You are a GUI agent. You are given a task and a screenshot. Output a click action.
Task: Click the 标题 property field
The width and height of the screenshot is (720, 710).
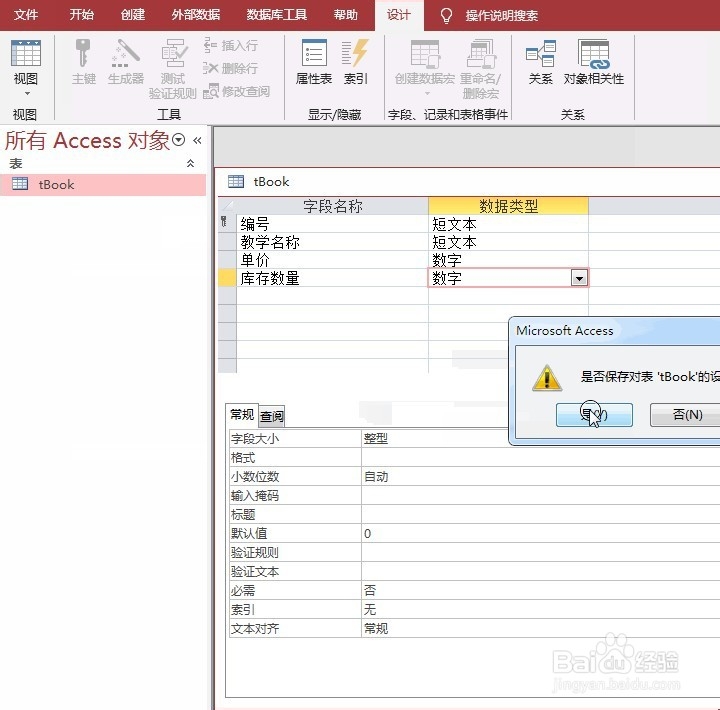[540, 514]
